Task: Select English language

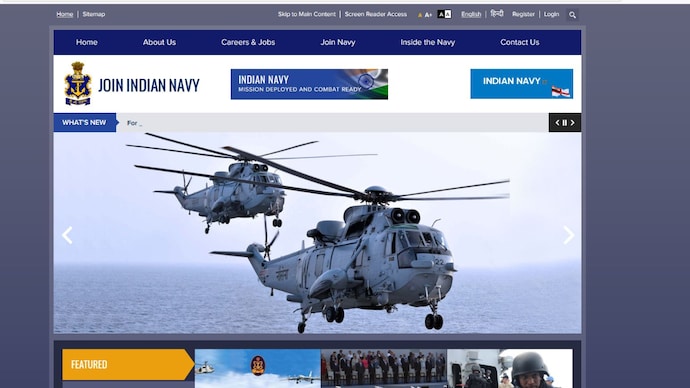Action: 471,14
